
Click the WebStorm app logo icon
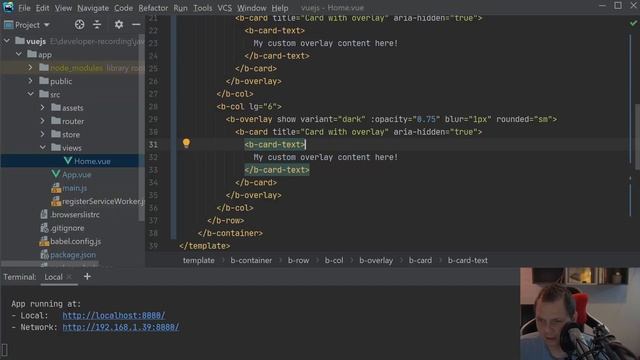pos(8,7)
